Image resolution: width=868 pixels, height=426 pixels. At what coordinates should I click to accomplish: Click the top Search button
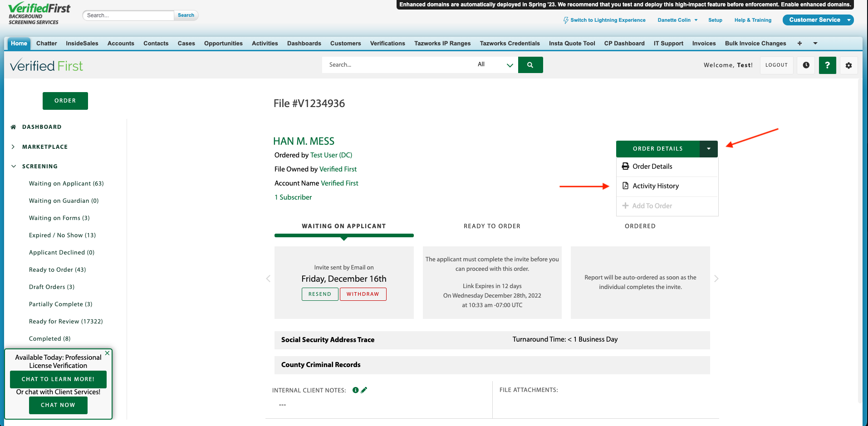coord(186,15)
